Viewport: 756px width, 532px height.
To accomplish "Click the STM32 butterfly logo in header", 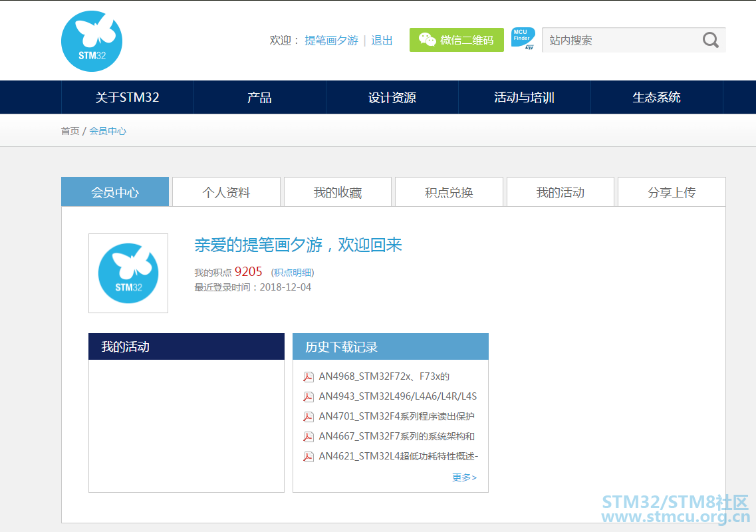I will [x=92, y=41].
